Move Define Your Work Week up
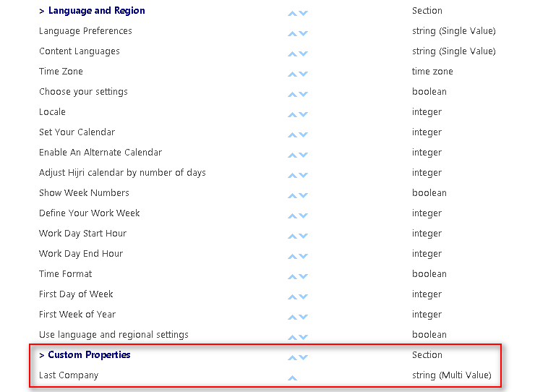Screen dimensions: 535x392 click(x=292, y=216)
